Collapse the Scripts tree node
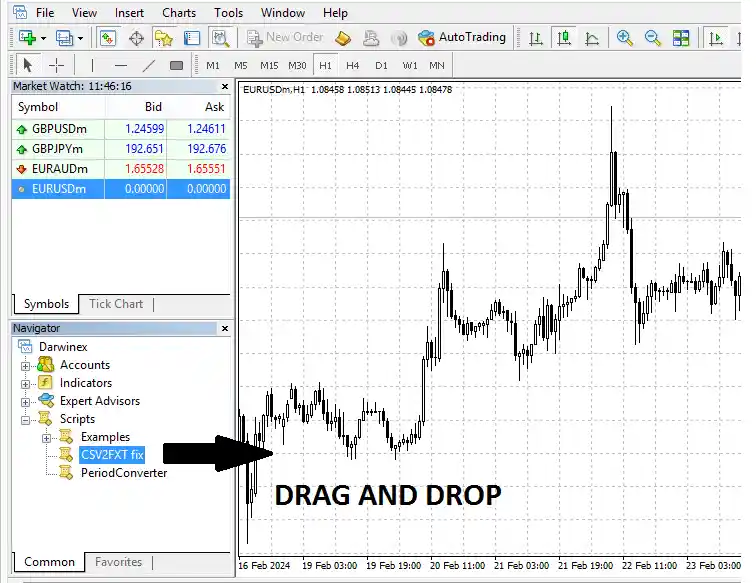756x583 pixels. coord(26,419)
